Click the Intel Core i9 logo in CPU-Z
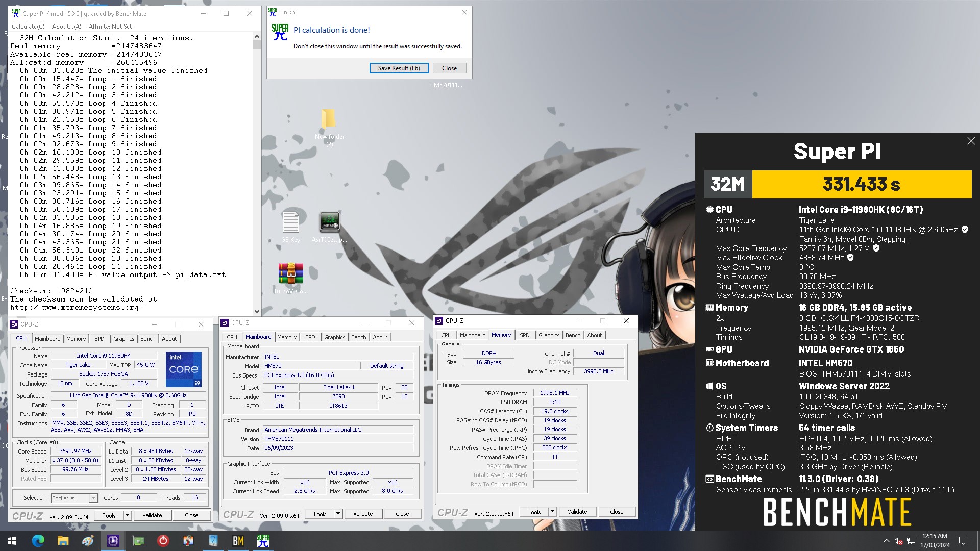Screen dimensions: 980x551 pos(183,369)
